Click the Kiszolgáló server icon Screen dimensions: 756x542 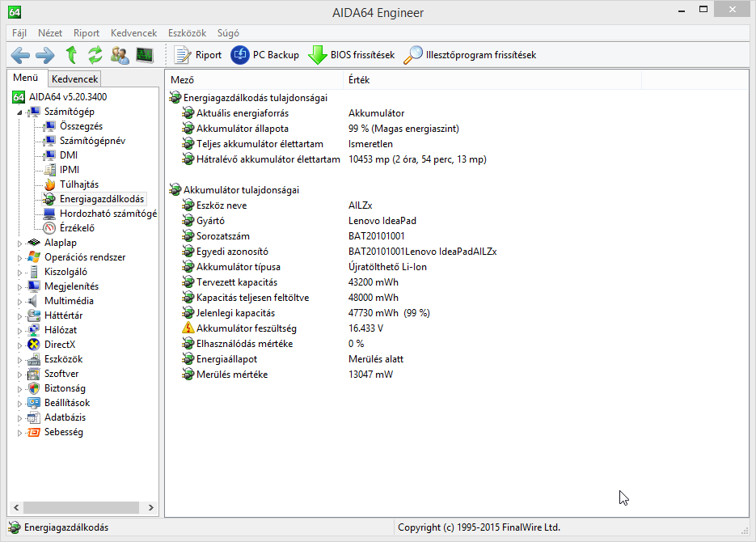(34, 272)
